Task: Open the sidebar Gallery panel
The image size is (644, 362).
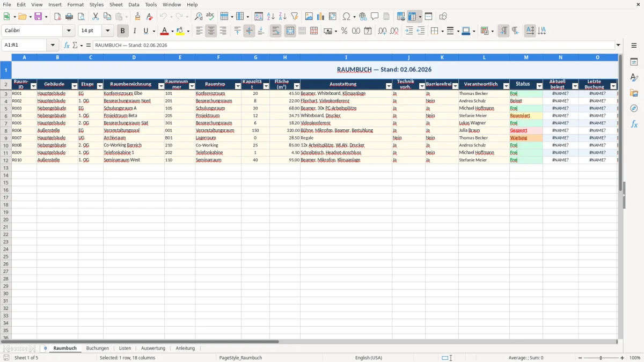Action: pyautogui.click(x=634, y=93)
